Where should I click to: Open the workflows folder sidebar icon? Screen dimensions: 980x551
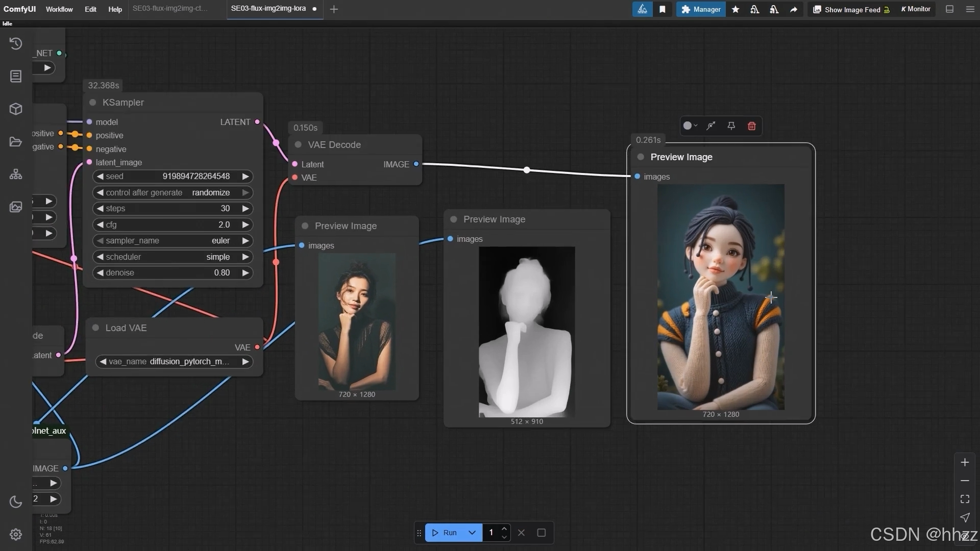[x=16, y=142]
